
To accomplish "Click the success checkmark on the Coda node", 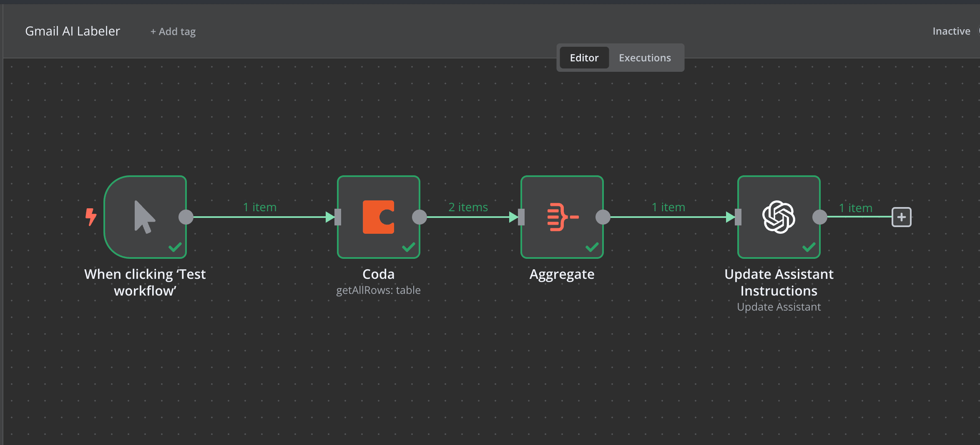I will click(409, 247).
